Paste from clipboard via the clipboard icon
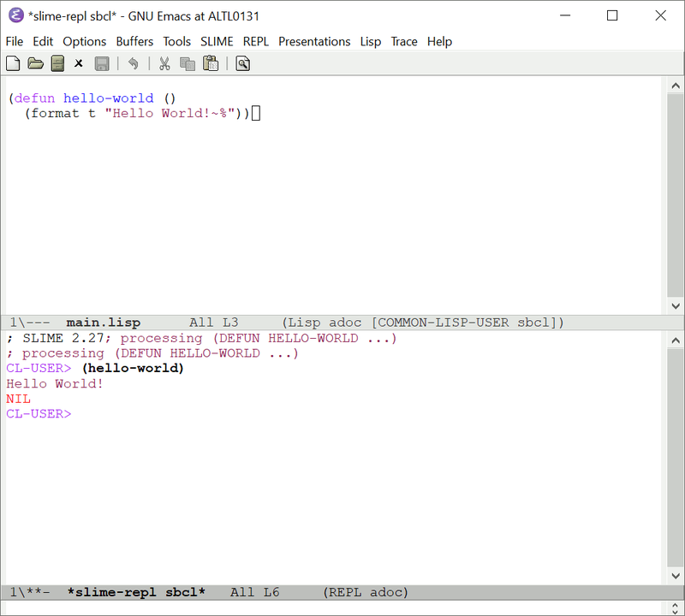This screenshot has height=616, width=685. 211,62
